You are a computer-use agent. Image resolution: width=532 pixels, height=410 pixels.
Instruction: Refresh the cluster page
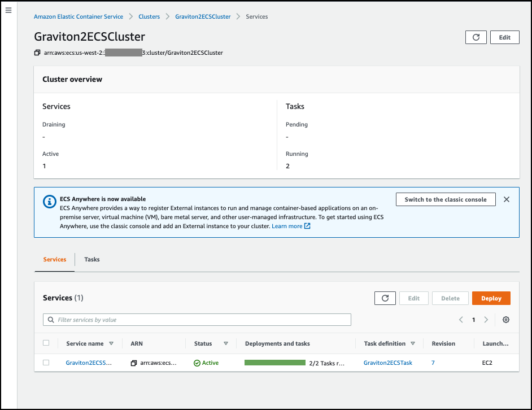[x=476, y=37]
